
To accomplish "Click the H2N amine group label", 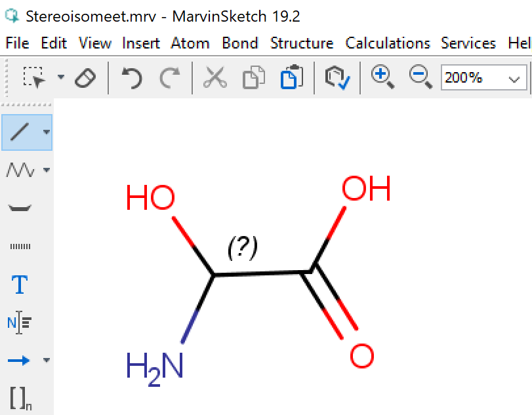I will (155, 367).
